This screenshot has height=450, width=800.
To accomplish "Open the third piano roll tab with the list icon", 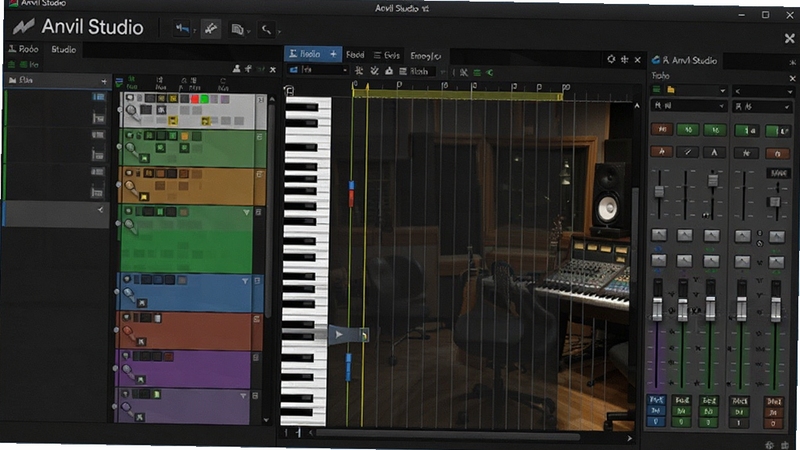I will (x=386, y=55).
